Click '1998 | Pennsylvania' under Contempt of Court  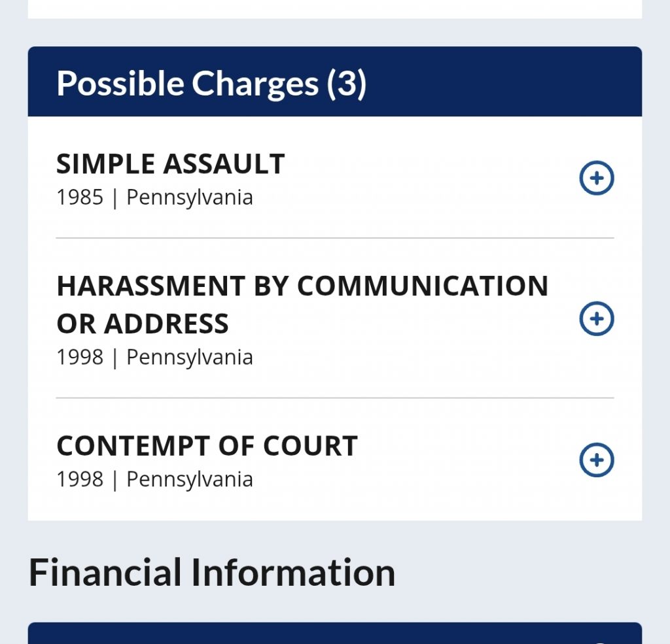pos(154,479)
